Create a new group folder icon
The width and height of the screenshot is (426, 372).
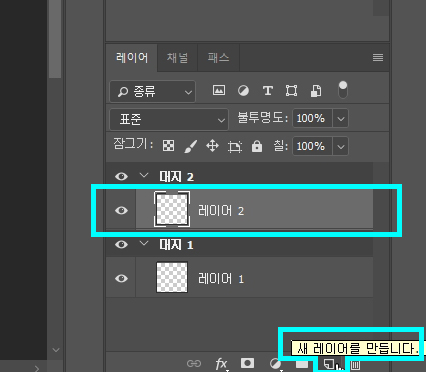[302, 363]
